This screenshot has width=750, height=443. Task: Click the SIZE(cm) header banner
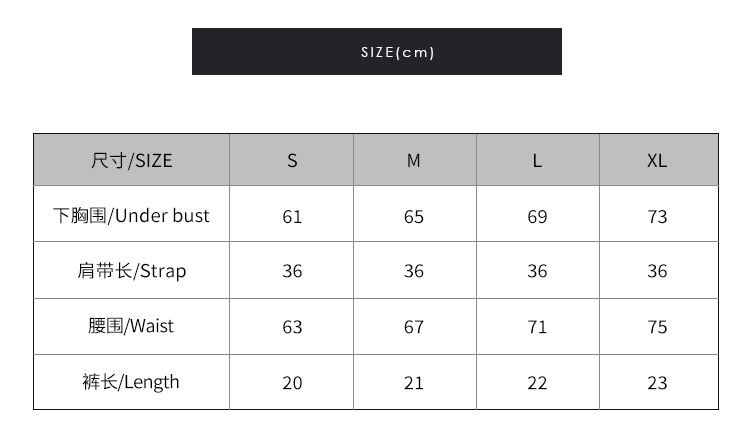376,52
